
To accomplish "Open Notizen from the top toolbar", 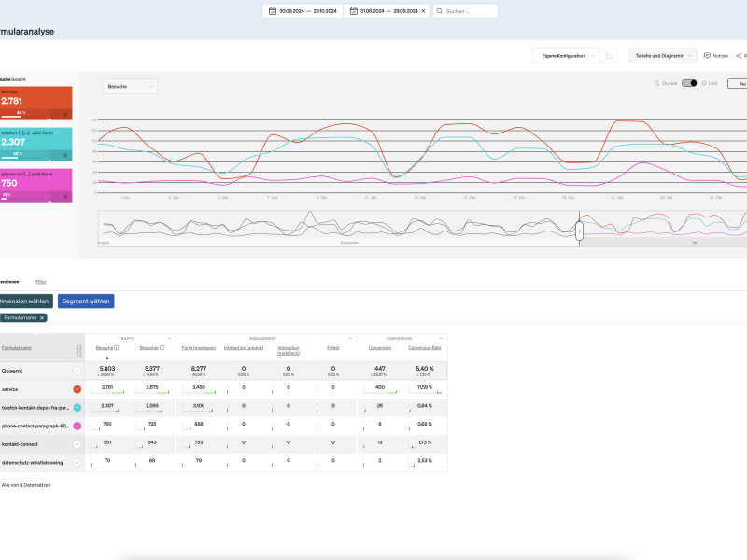I will 719,55.
